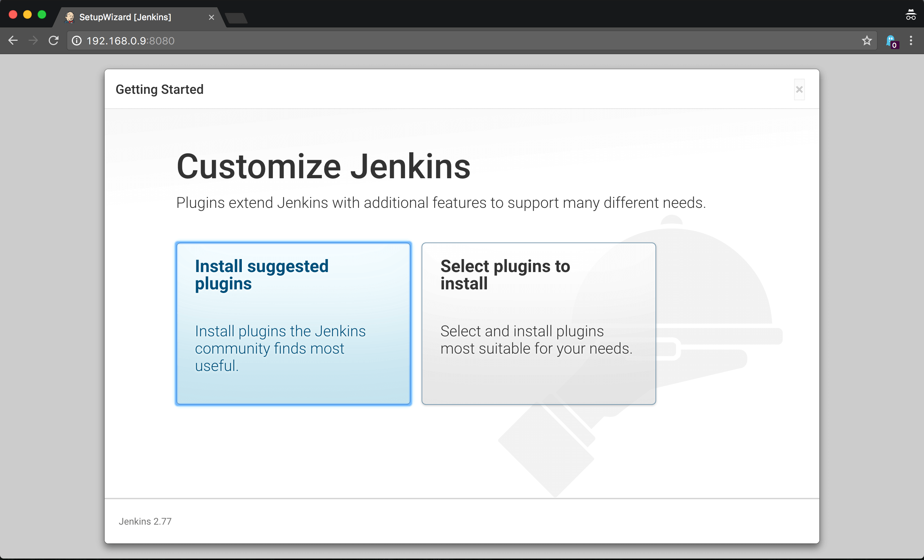Image resolution: width=924 pixels, height=560 pixels.
Task: Click the blank second browser tab
Action: [x=236, y=17]
